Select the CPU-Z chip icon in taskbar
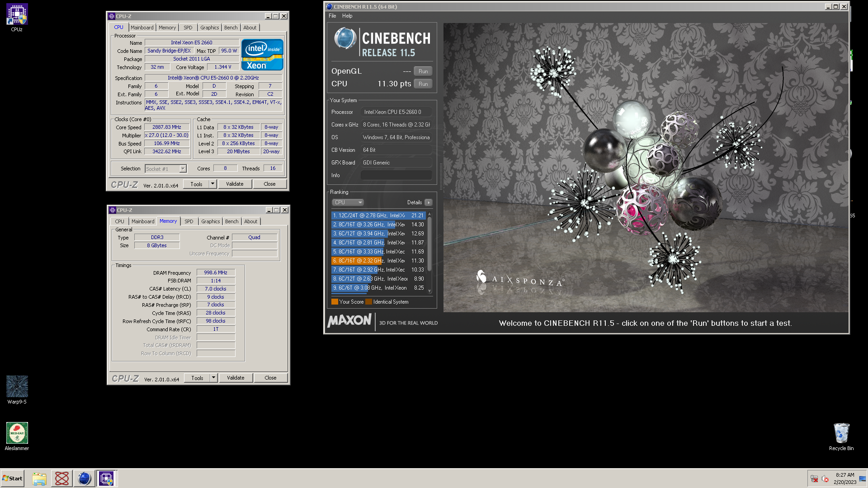 107,479
